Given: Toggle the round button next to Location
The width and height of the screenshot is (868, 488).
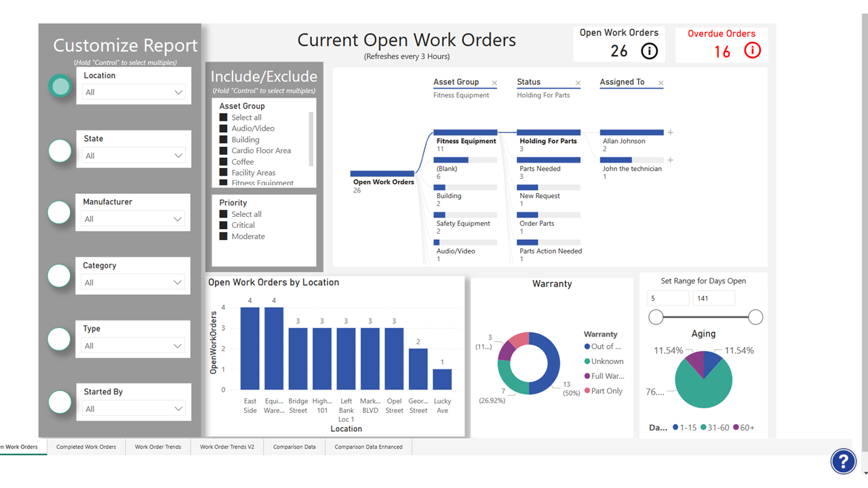Looking at the screenshot, I should tap(60, 86).
